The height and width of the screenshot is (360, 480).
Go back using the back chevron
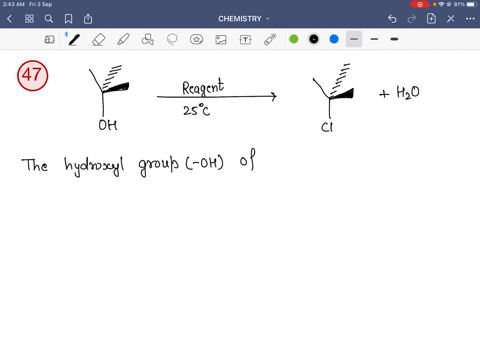pos(9,19)
